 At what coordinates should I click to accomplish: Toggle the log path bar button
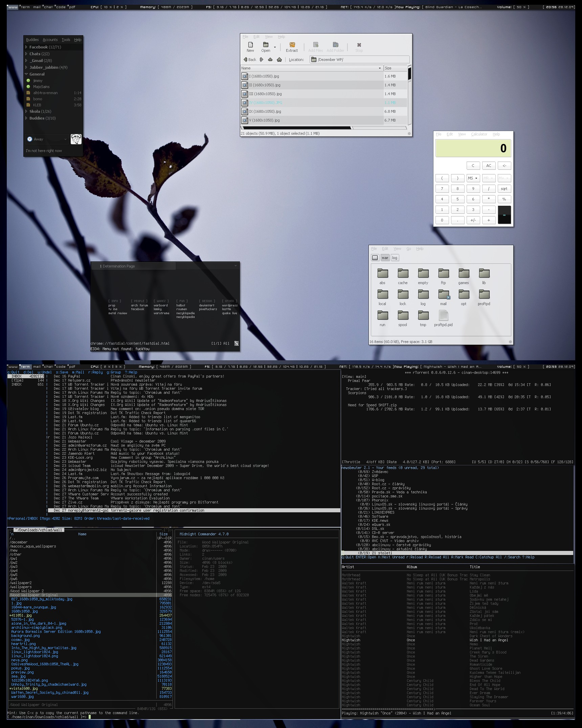[395, 258]
